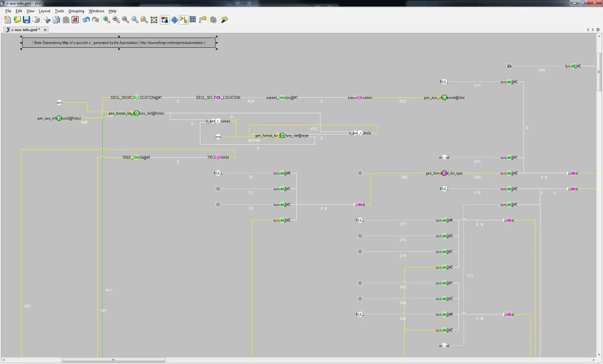
Task: Toggle circular node at row 305
Action: click(x=360, y=283)
